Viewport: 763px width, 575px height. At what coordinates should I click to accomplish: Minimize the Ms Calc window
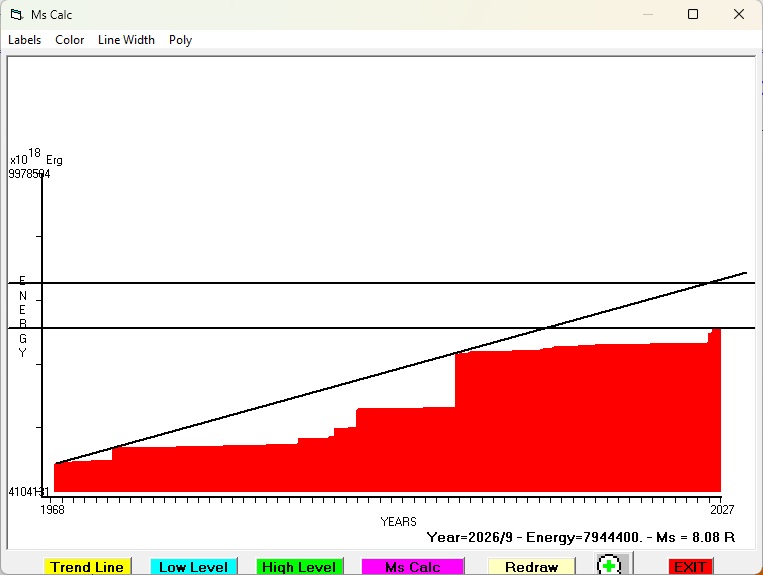point(648,14)
